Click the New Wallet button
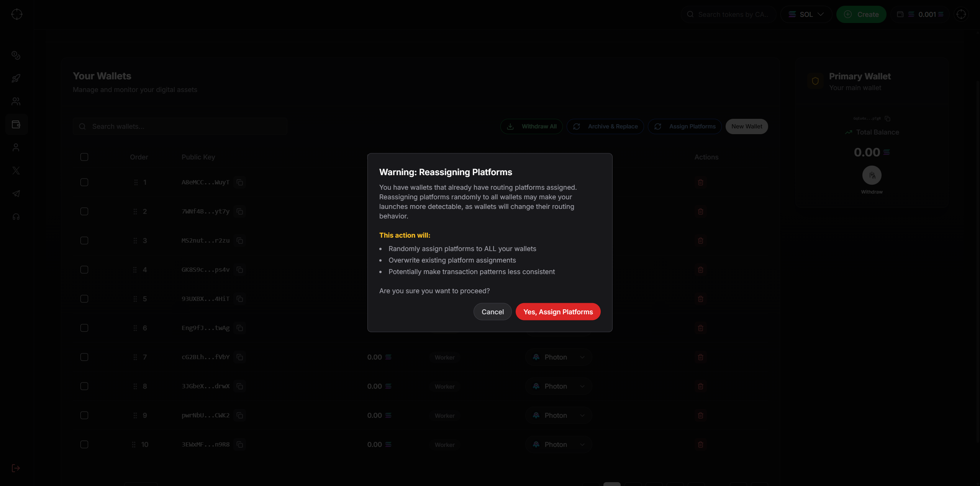Screen dimensions: 980x486 [x=746, y=126]
